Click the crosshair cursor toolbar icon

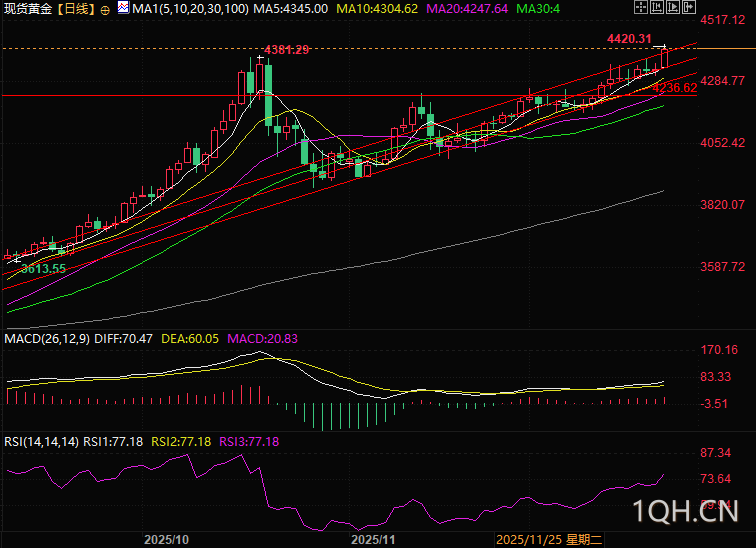(x=641, y=7)
